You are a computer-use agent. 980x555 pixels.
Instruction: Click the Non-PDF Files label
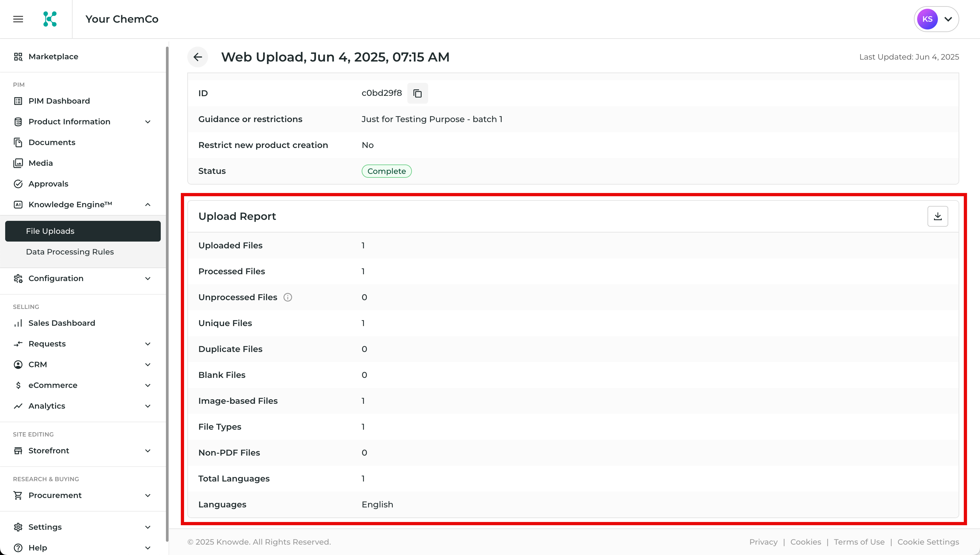point(229,453)
